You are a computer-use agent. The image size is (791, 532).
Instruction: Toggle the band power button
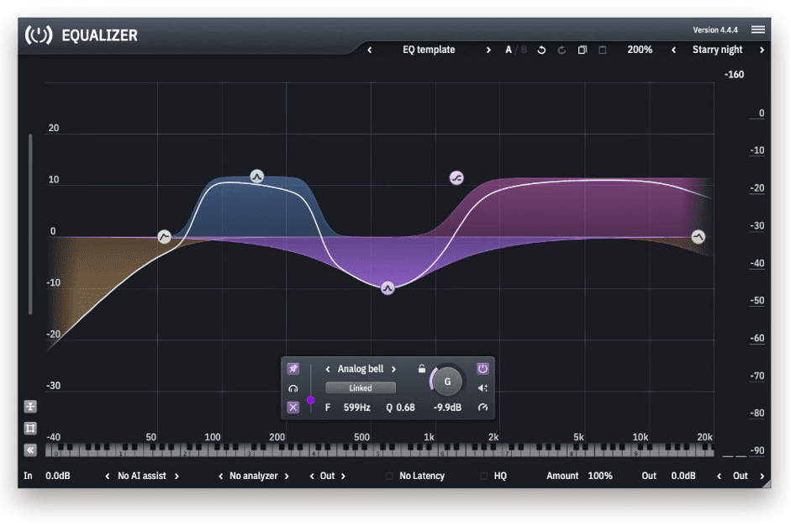(483, 369)
